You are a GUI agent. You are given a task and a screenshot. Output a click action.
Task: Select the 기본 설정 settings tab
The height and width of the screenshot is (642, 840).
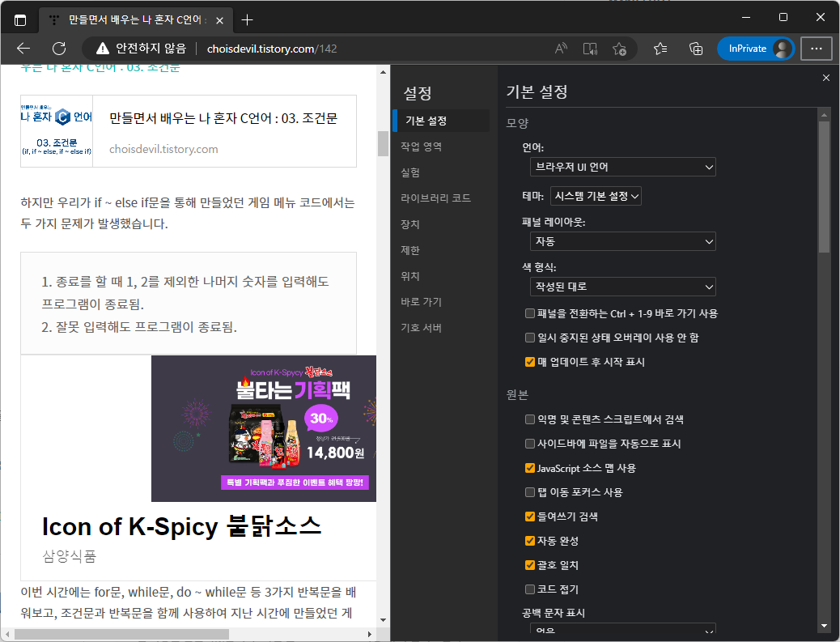tap(441, 121)
